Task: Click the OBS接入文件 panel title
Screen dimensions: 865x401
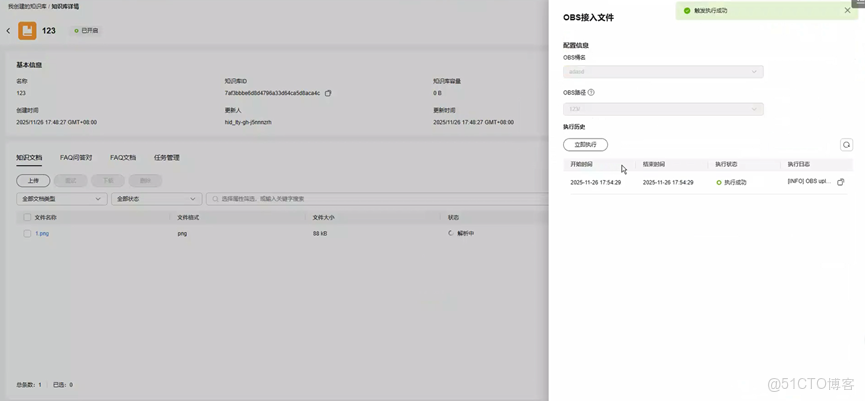Action: pyautogui.click(x=588, y=18)
